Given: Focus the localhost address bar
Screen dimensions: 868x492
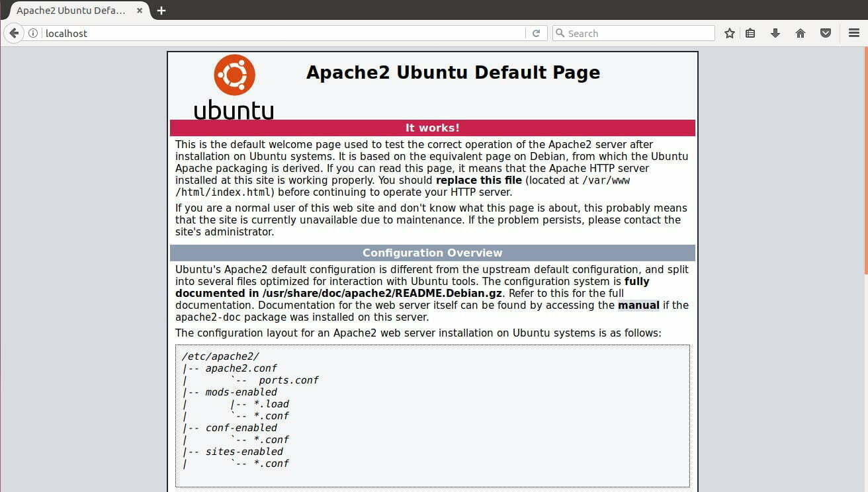Looking at the screenshot, I should tap(283, 33).
